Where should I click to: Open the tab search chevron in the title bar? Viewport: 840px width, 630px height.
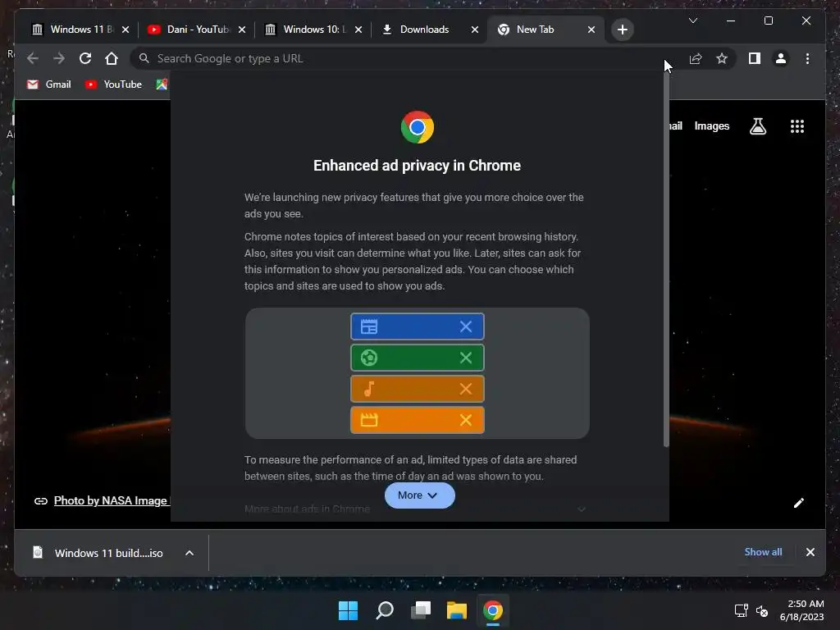tap(692, 21)
